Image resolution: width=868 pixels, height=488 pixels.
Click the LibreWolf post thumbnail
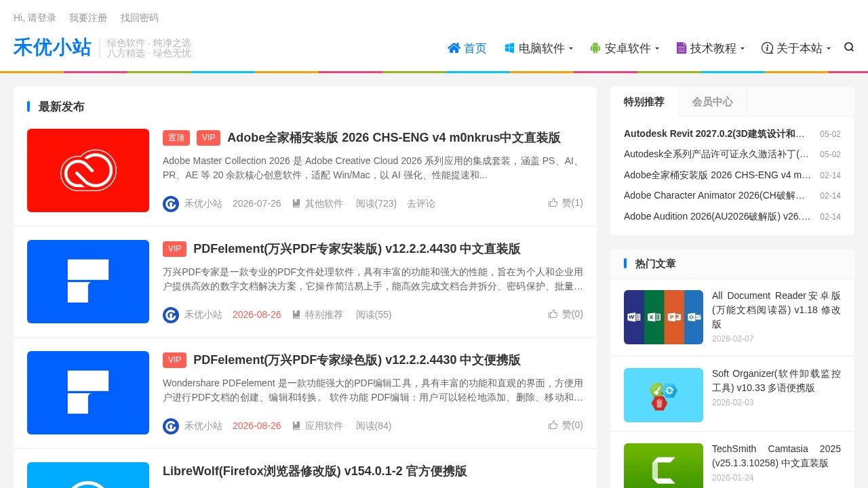point(88,475)
